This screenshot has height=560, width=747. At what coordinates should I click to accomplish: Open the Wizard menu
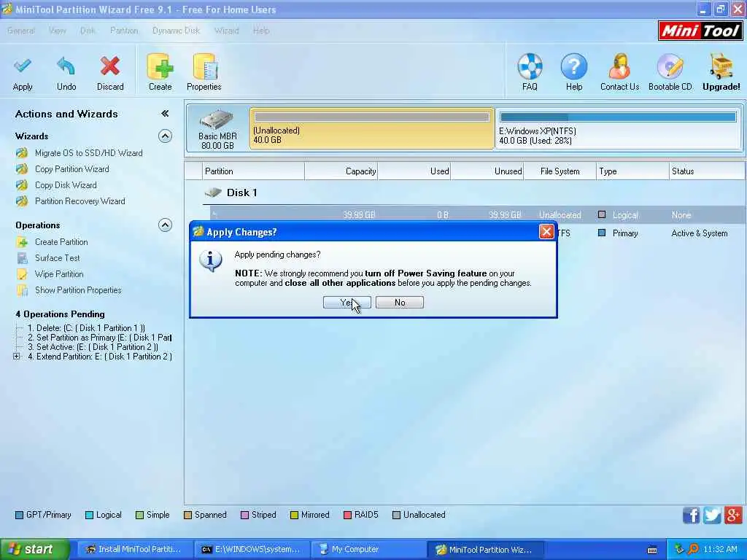click(x=226, y=31)
